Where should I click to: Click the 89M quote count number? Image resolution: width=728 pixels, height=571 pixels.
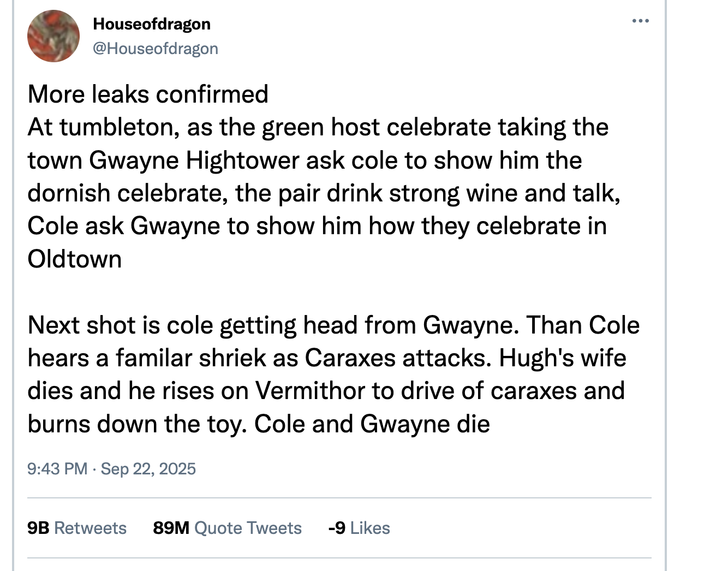171,528
